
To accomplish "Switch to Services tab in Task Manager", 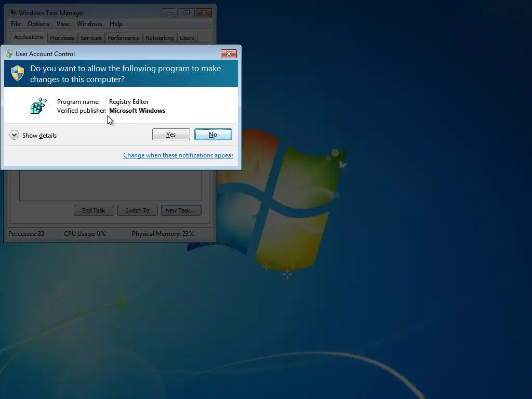I will [x=91, y=38].
